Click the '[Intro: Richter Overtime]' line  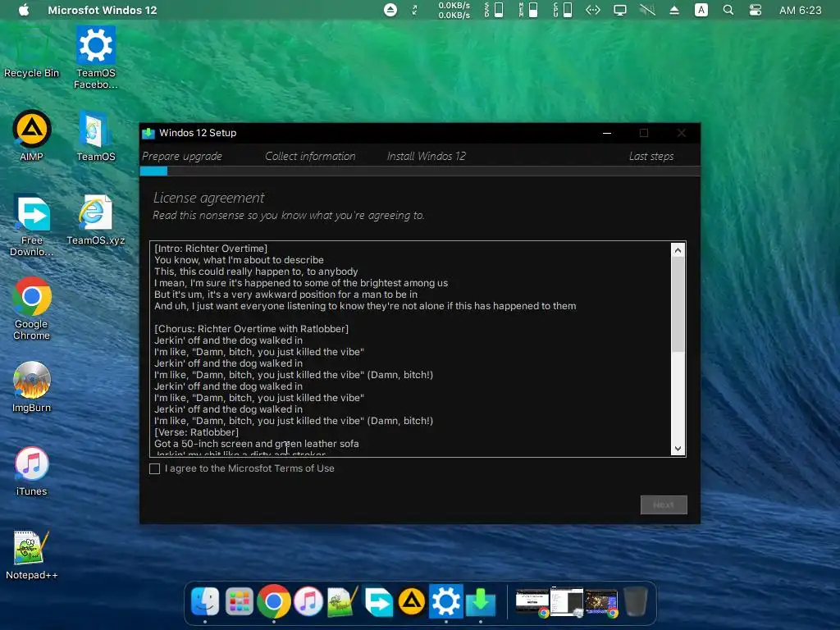[x=211, y=249]
